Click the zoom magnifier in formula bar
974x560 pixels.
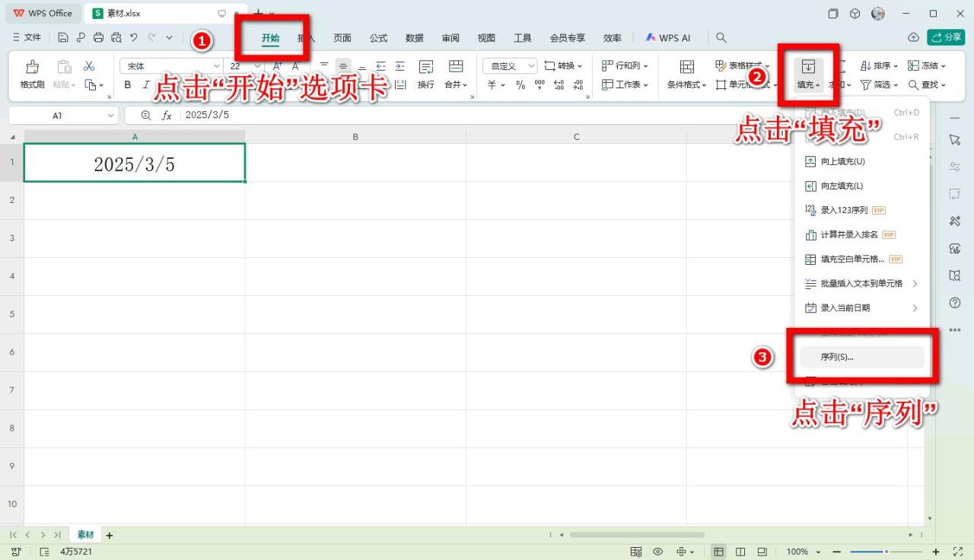[x=146, y=115]
